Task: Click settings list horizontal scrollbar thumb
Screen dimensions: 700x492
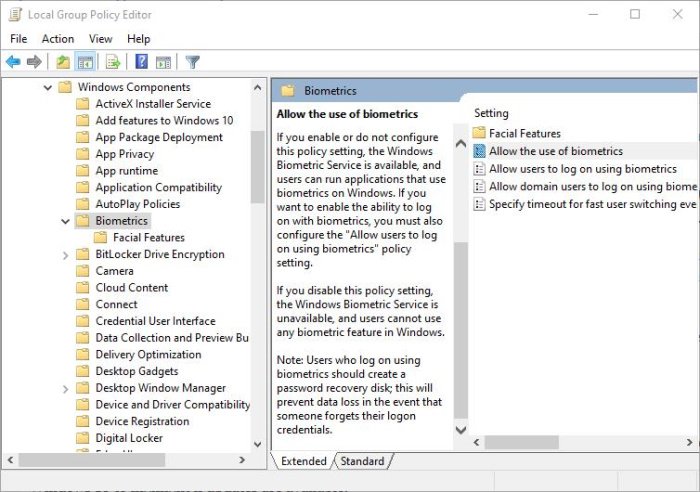Action: 521,442
